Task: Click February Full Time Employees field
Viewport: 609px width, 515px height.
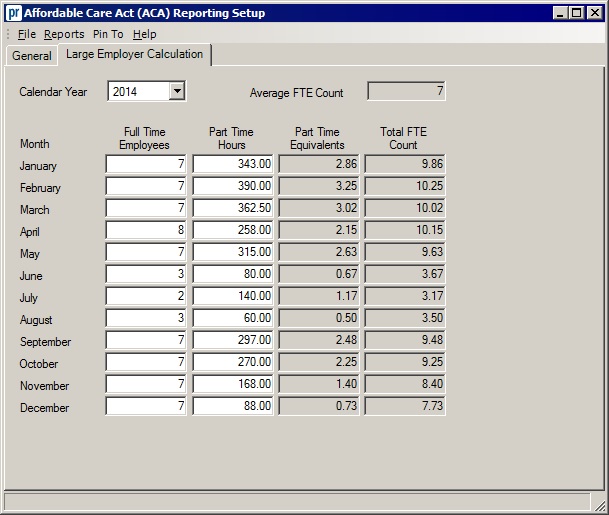Action: click(x=146, y=186)
